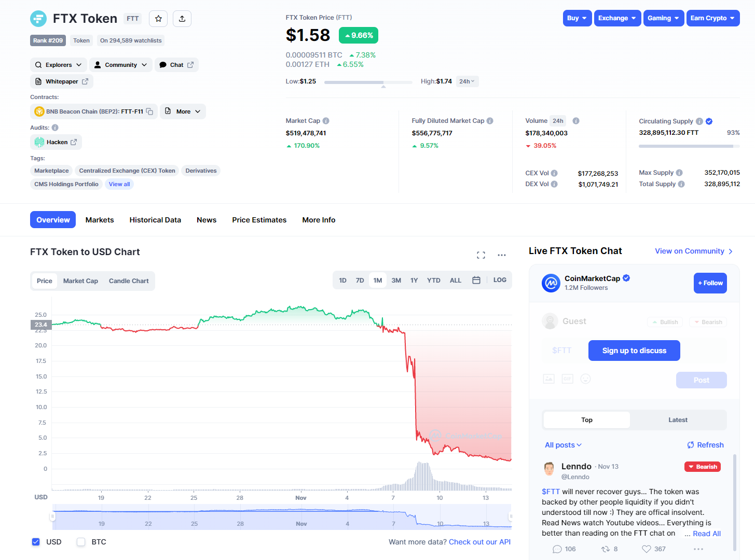Open the Buy dropdown
The height and width of the screenshot is (560, 755).
click(577, 18)
